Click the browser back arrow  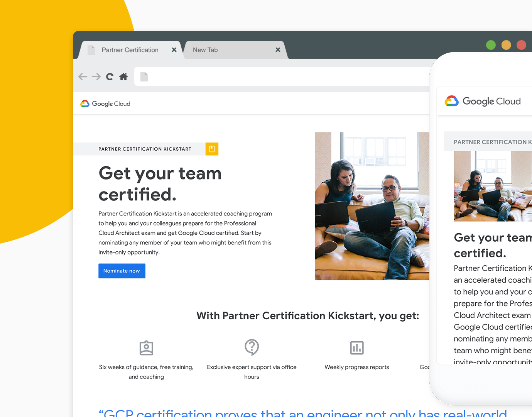[83, 77]
